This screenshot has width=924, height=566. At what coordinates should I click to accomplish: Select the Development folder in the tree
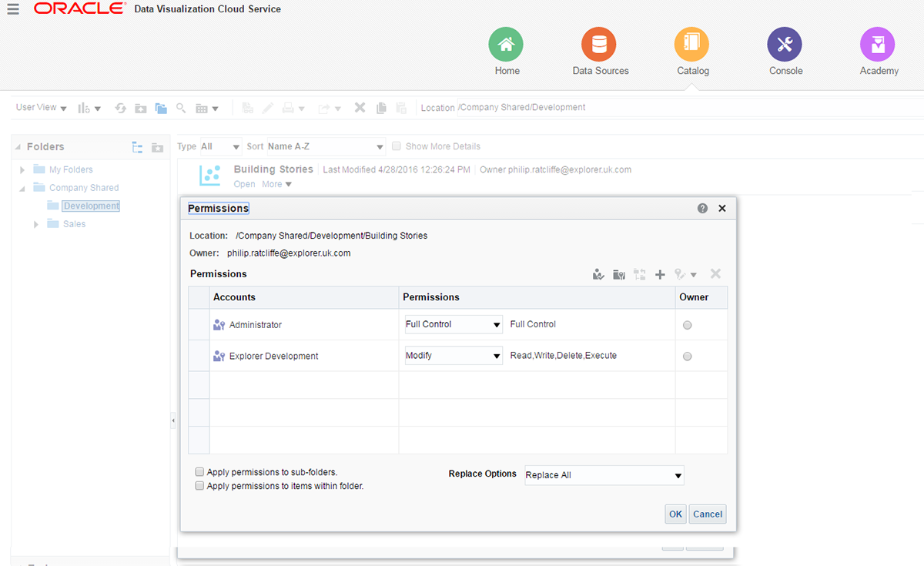[92, 206]
